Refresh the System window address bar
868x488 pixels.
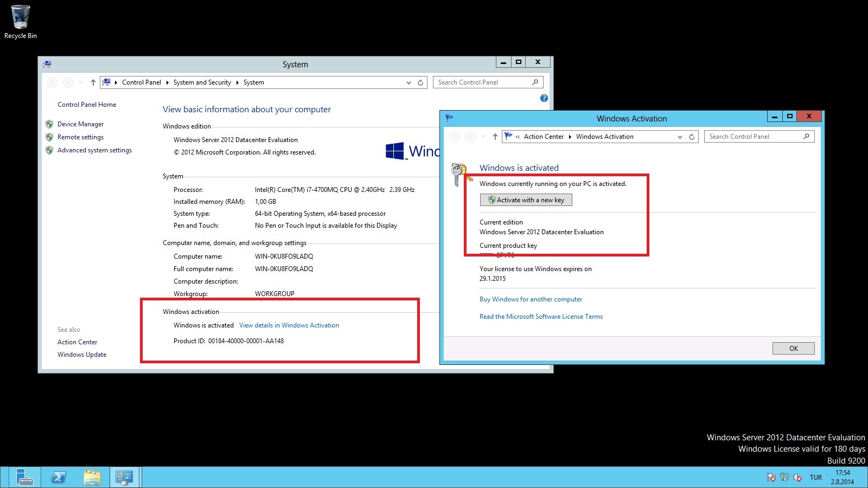coord(420,82)
